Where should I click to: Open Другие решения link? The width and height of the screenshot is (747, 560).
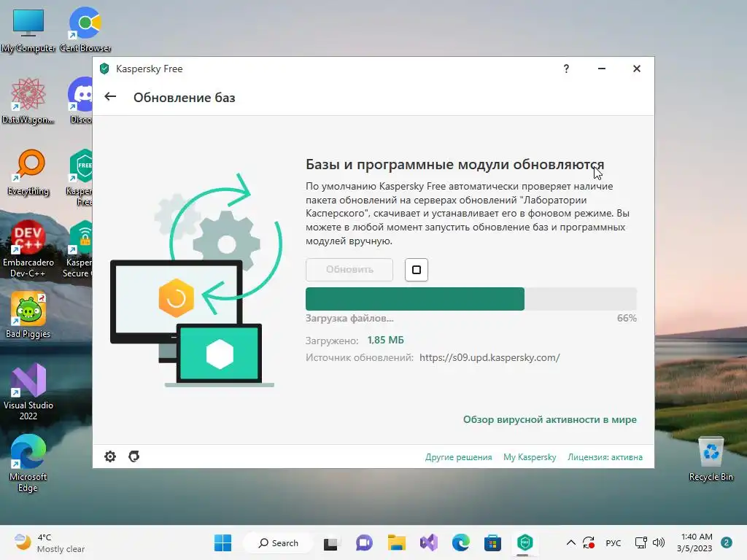click(x=458, y=457)
